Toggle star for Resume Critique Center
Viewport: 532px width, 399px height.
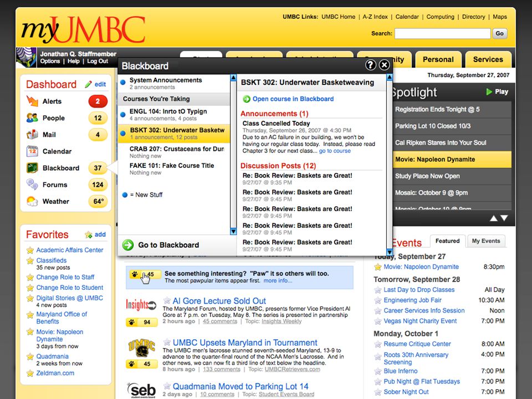tap(377, 344)
